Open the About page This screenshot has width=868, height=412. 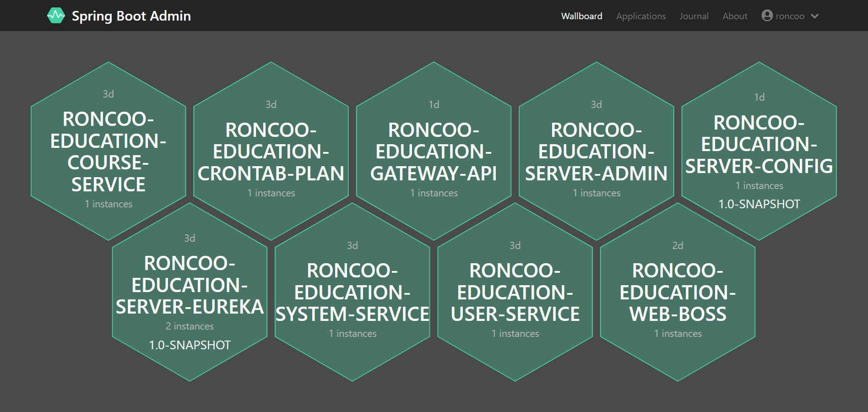pyautogui.click(x=735, y=16)
